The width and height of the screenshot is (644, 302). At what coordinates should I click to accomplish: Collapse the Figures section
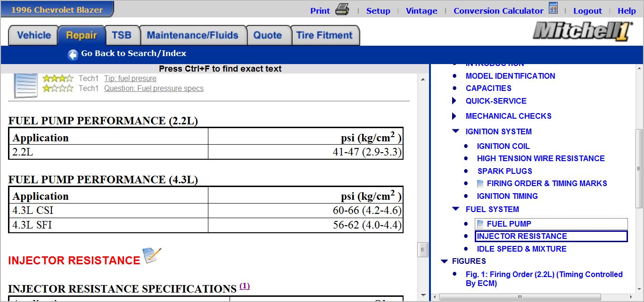(444, 261)
